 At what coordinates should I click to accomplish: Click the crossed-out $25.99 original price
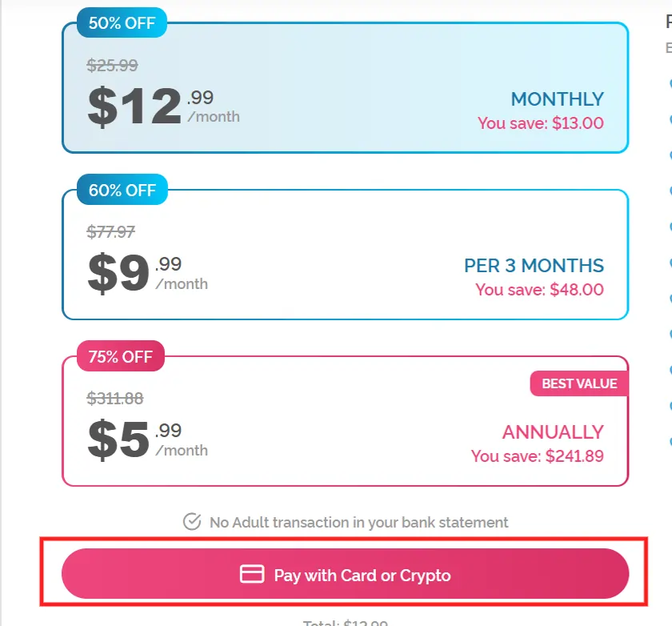click(112, 66)
